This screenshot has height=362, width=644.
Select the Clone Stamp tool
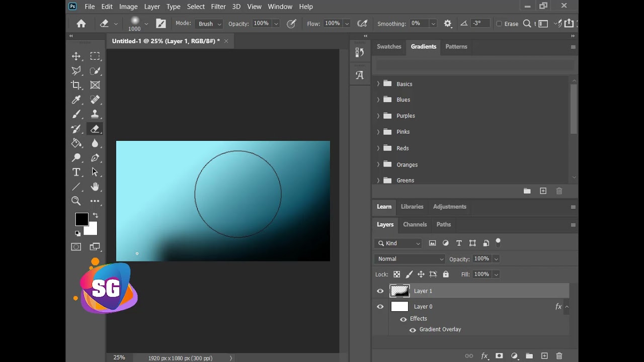pyautogui.click(x=95, y=115)
